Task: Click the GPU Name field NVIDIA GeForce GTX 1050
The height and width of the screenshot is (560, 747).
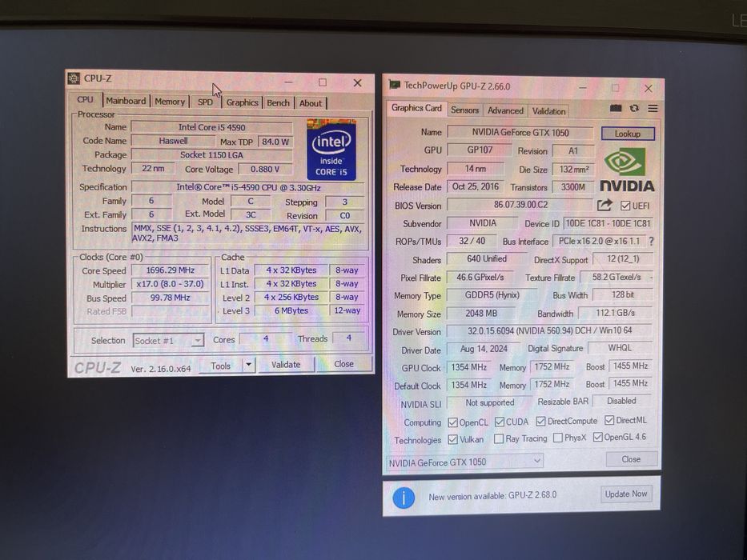Action: [x=520, y=132]
